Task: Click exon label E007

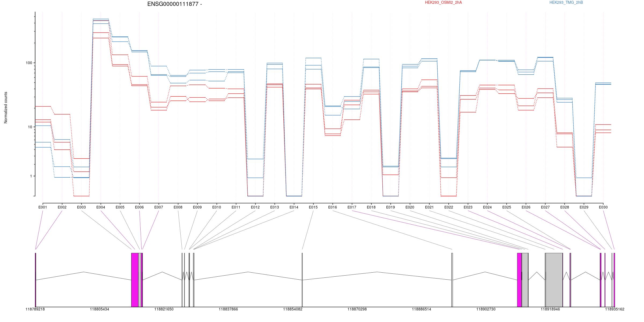Action: pos(159,207)
